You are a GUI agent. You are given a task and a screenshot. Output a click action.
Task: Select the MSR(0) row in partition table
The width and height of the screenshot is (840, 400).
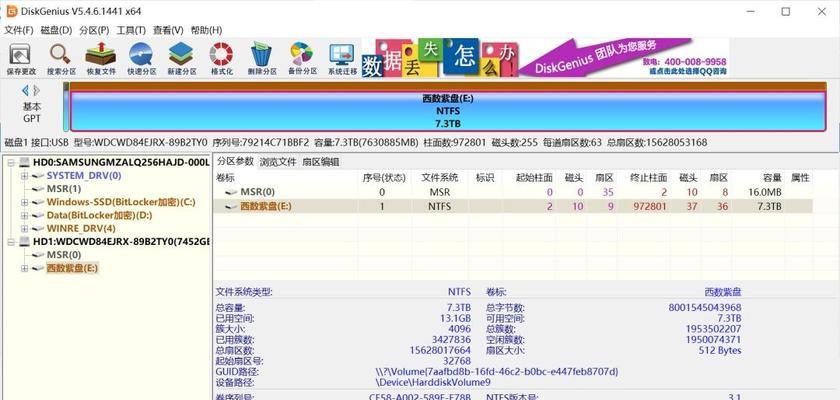513,192
